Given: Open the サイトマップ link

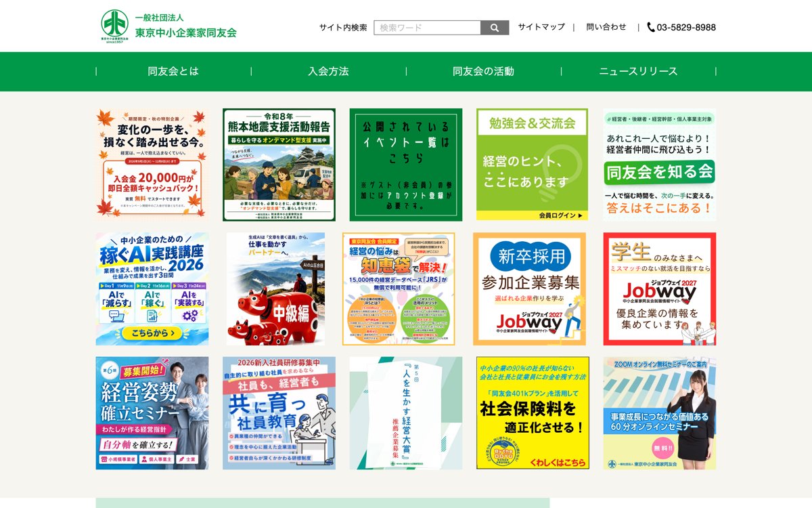Looking at the screenshot, I should (x=541, y=27).
